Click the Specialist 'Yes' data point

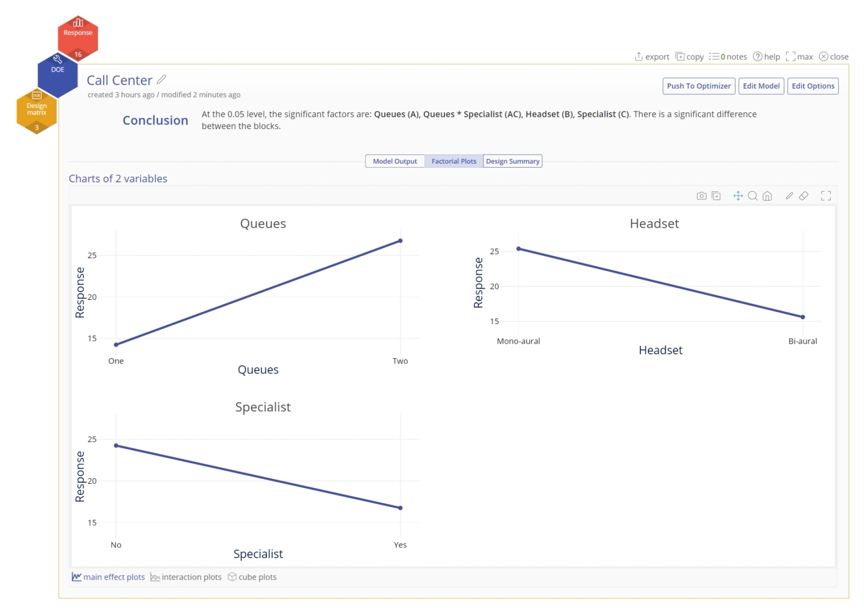tap(400, 508)
